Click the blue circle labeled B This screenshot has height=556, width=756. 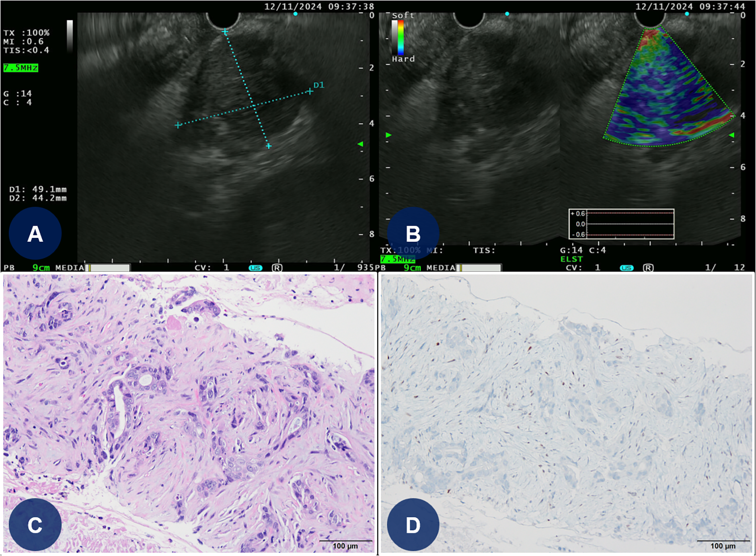tap(413, 233)
